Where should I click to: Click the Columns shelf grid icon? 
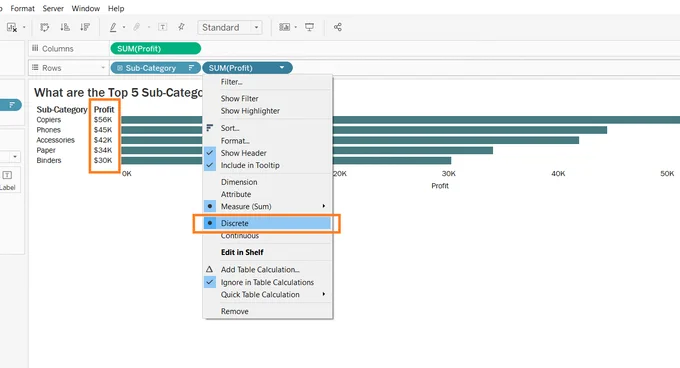tap(35, 48)
